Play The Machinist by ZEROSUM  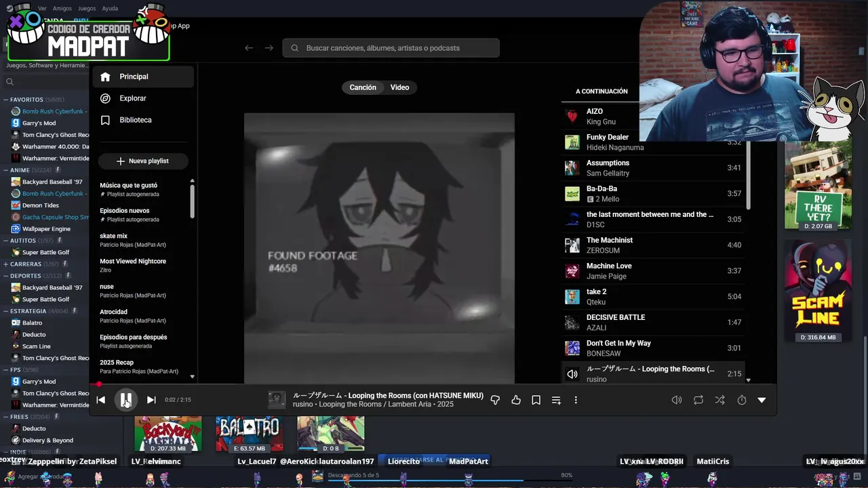653,245
